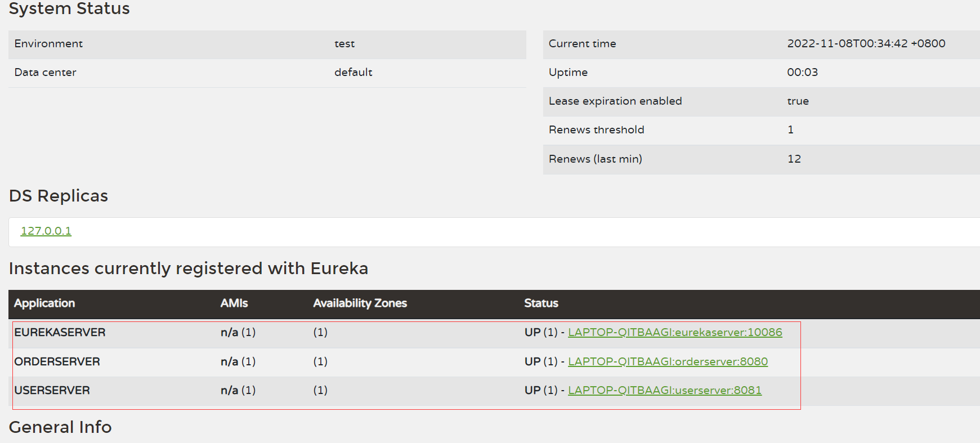Click the DS Replicas heading
Screen dimensions: 980x443
tap(59, 195)
